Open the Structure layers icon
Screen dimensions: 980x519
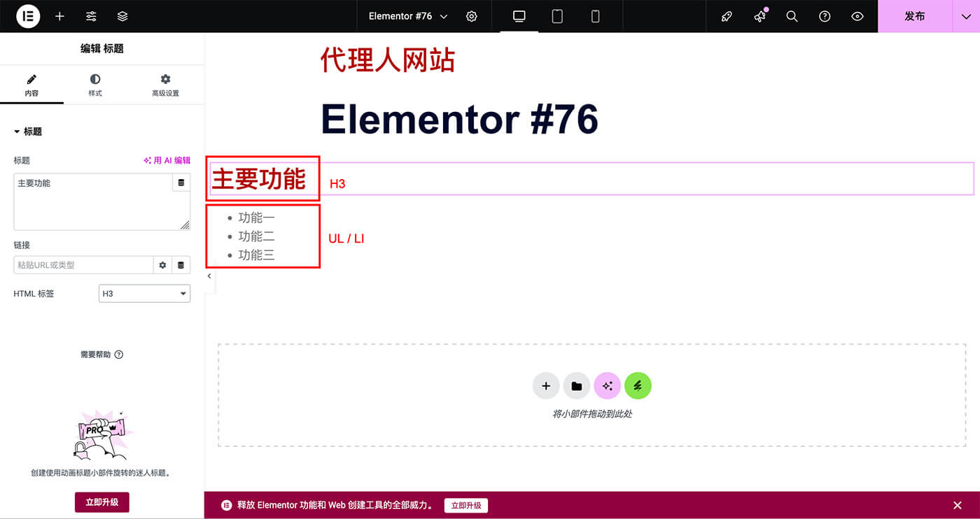click(x=122, y=16)
